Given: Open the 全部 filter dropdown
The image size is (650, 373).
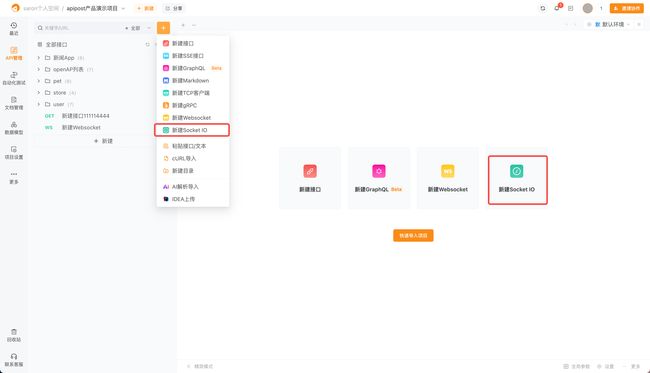Looking at the screenshot, I should point(138,28).
